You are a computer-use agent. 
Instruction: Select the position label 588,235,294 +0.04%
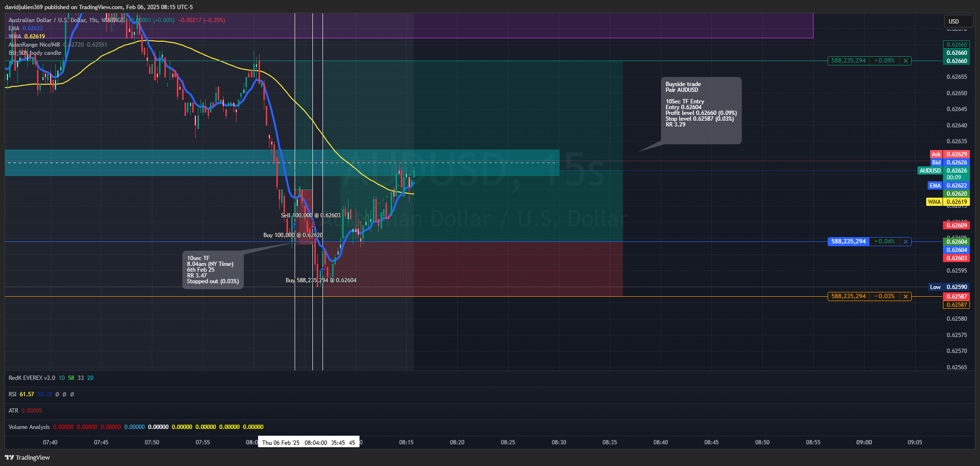864,241
